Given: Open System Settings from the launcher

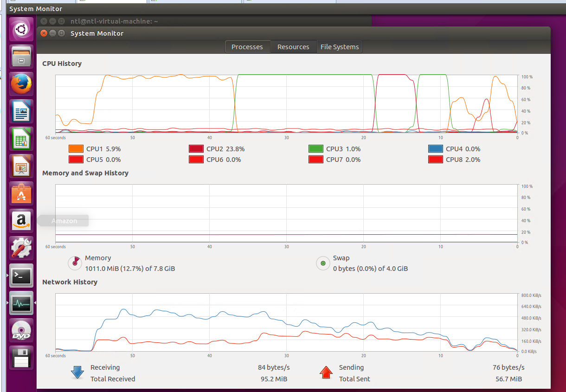Looking at the screenshot, I should click(21, 248).
